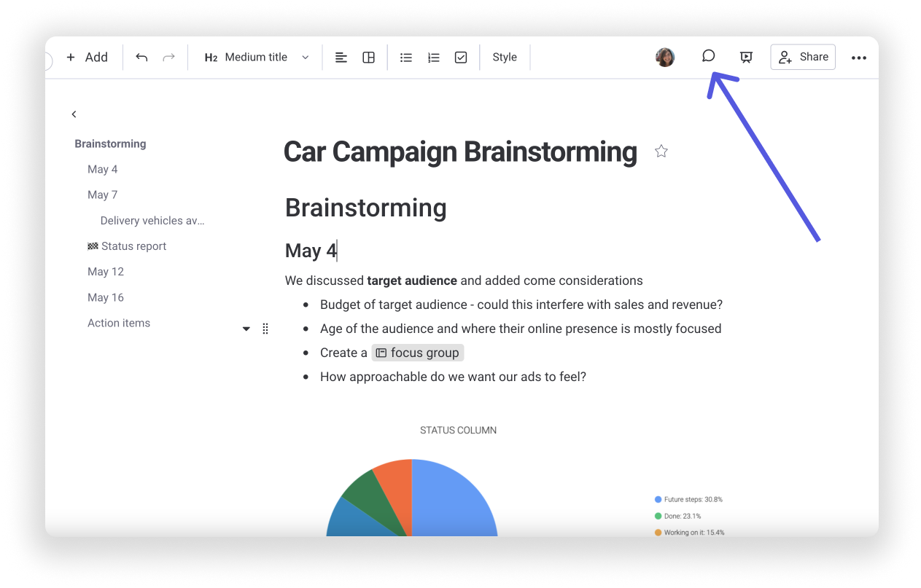This screenshot has width=921, height=588.
Task: Insert a table layout
Action: click(369, 57)
